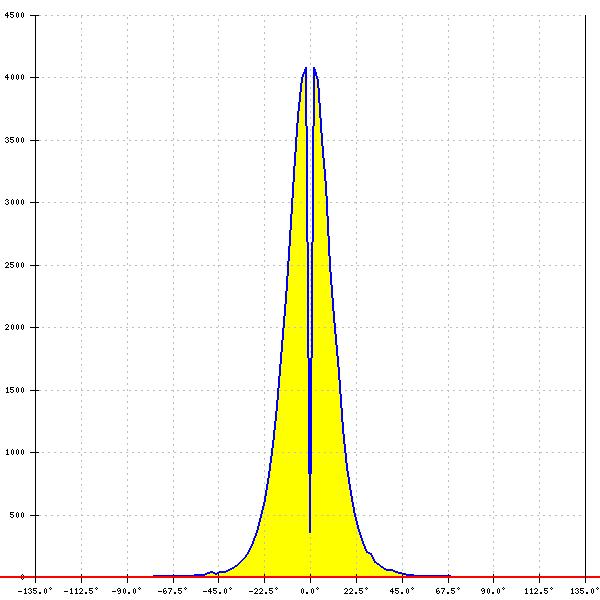Click the 1500 y-axis label
This screenshot has width=600, height=600.
15,390
